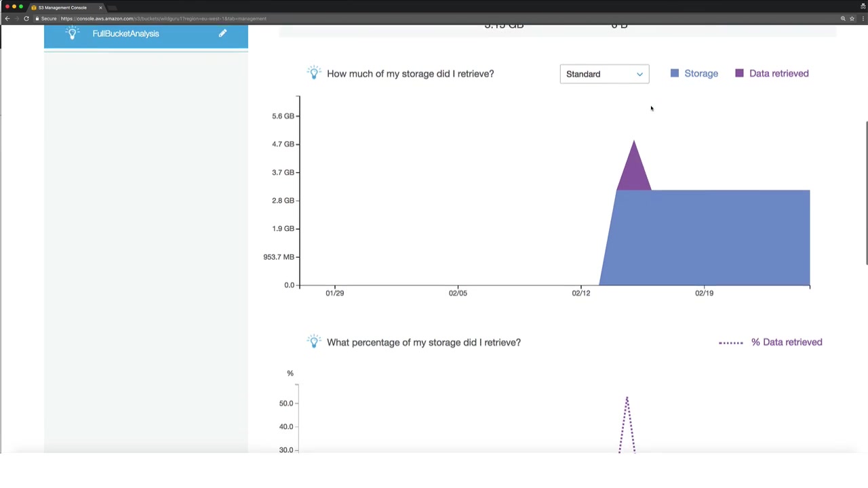868x488 pixels.
Task: Toggle the Storage series in the chart legend
Action: [x=694, y=73]
